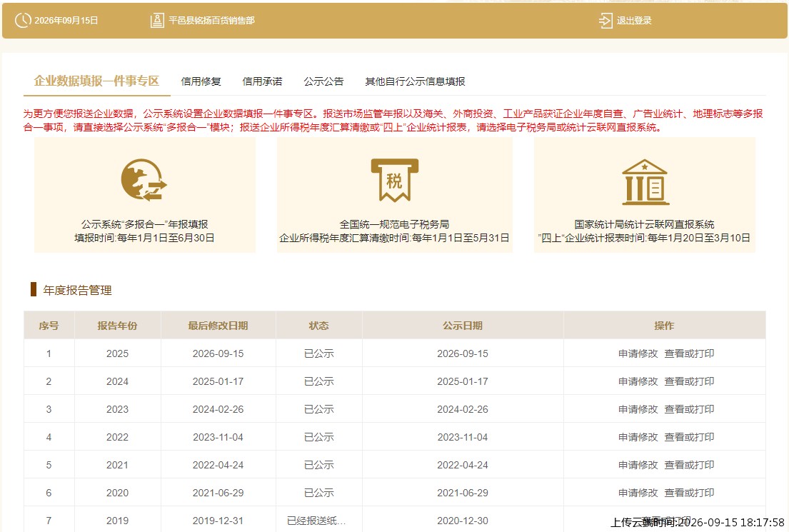Click 查看或打印 for the 2021 report
The image size is (789, 532).
tap(689, 465)
